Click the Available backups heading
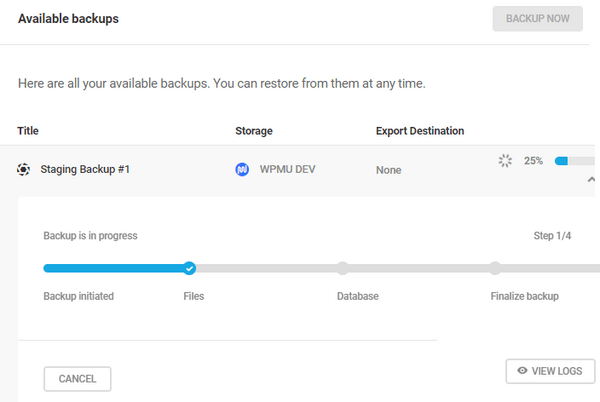This screenshot has height=402, width=600. [x=69, y=19]
